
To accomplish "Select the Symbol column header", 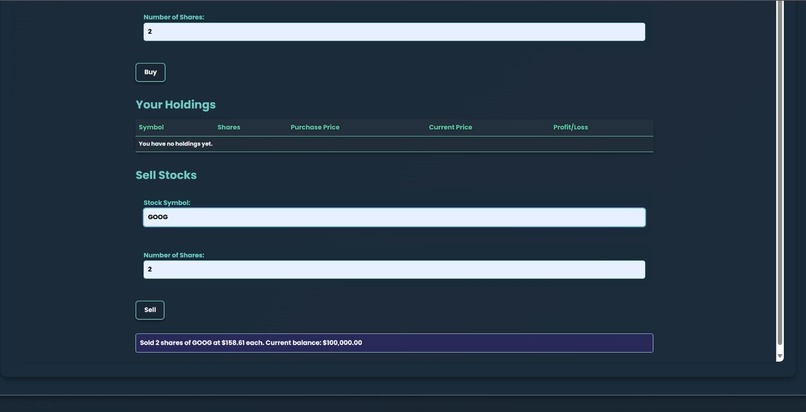I will [x=151, y=127].
